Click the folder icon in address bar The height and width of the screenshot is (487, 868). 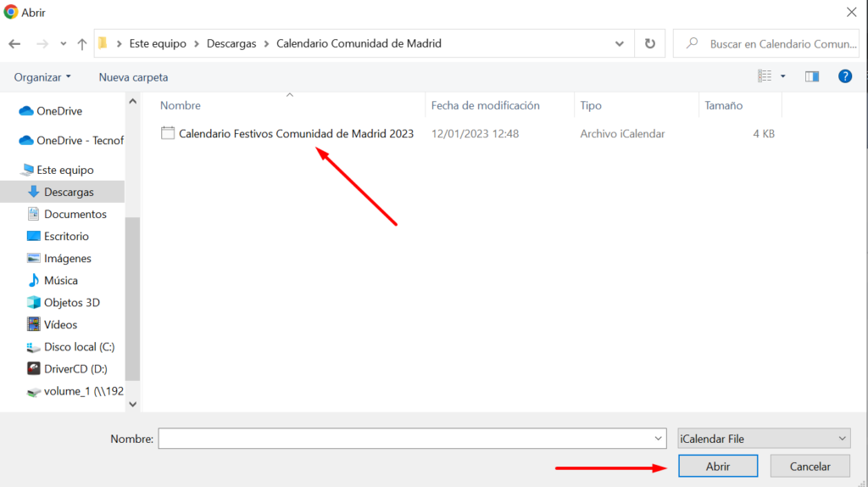coord(103,43)
